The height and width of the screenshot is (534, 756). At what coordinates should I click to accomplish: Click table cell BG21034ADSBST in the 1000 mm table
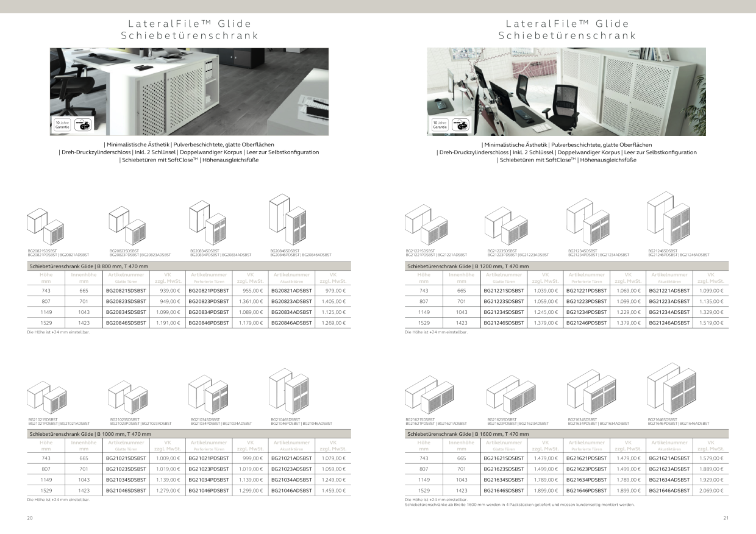tap(291, 479)
